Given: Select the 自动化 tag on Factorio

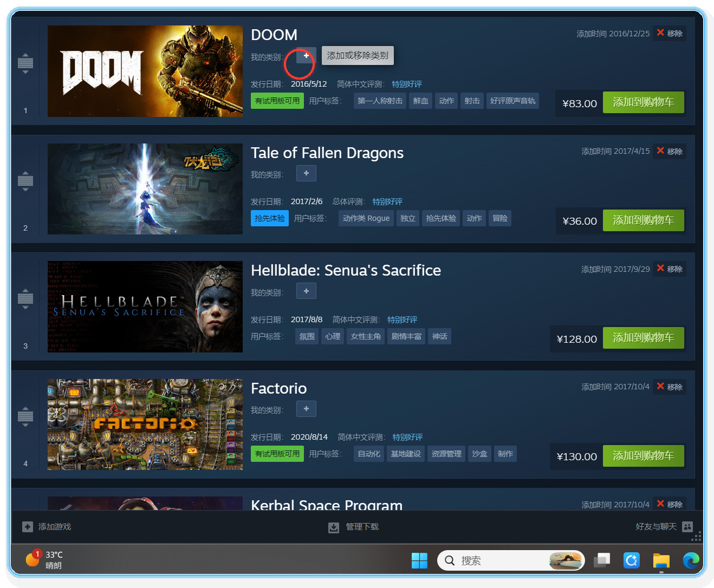Looking at the screenshot, I should [369, 454].
